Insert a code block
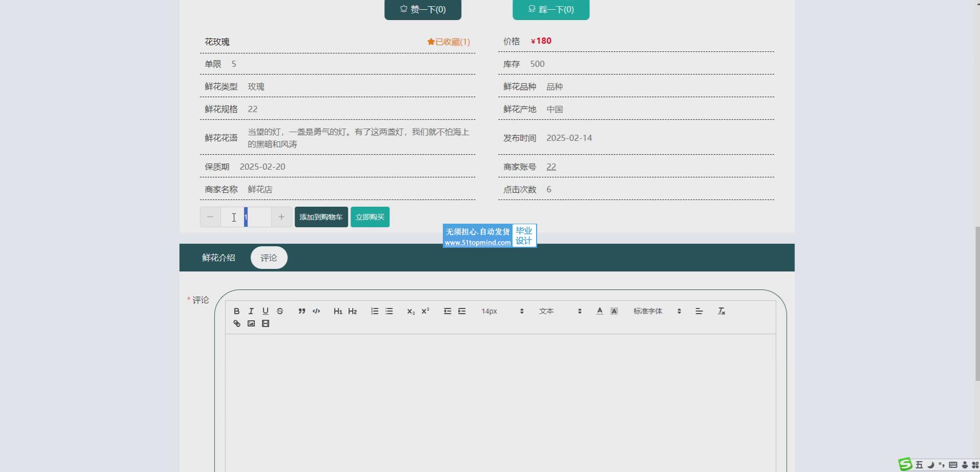Image resolution: width=980 pixels, height=472 pixels. 316,311
